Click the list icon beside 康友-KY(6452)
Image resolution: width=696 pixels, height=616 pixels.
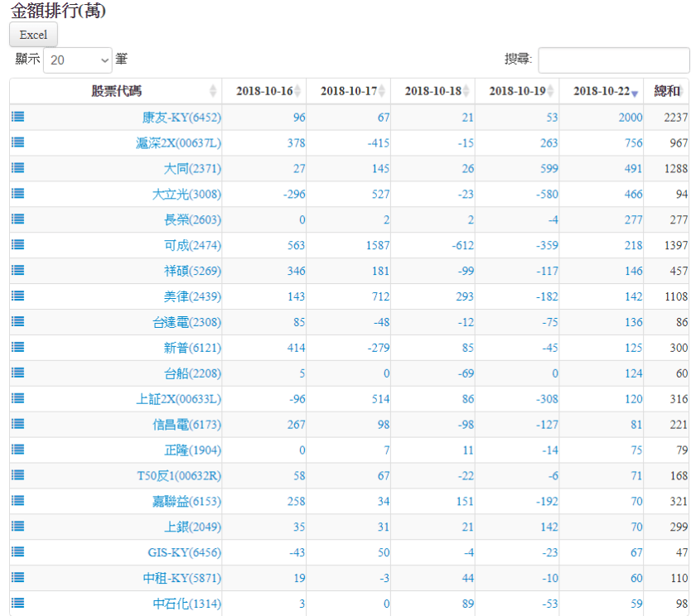(17, 117)
